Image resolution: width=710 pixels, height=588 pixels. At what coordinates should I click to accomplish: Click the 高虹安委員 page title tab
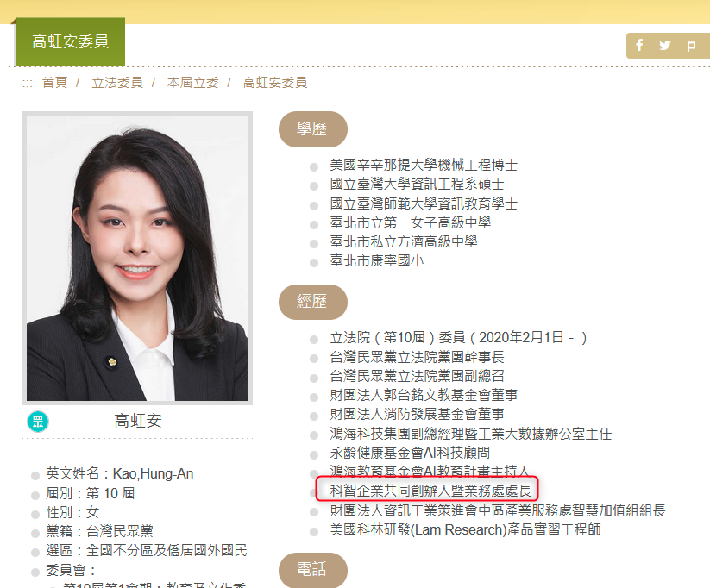tap(71, 41)
